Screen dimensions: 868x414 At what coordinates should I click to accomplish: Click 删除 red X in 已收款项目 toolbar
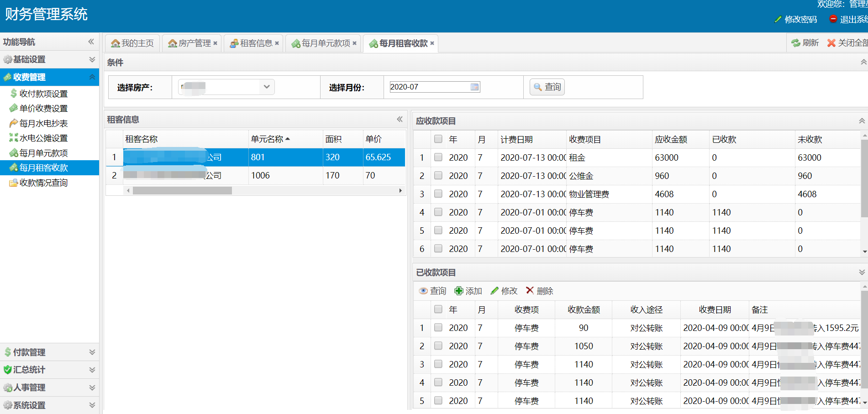[x=539, y=291]
